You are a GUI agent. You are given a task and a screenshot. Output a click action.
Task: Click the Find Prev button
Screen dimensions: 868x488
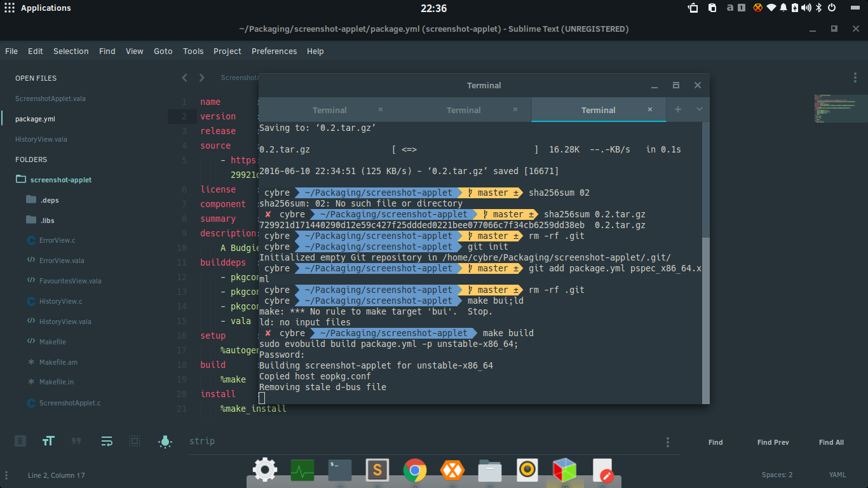tap(773, 442)
